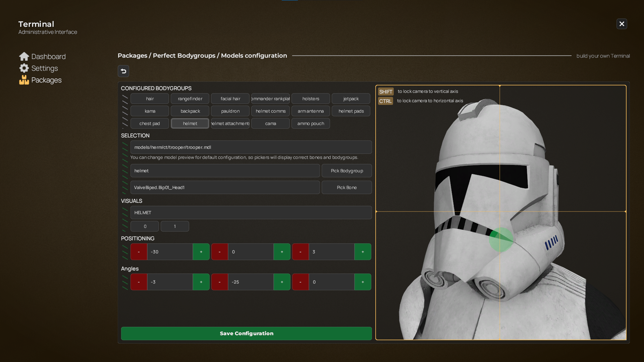Click the back arrow icon button
Screen dimensions: 644x362
123,71
